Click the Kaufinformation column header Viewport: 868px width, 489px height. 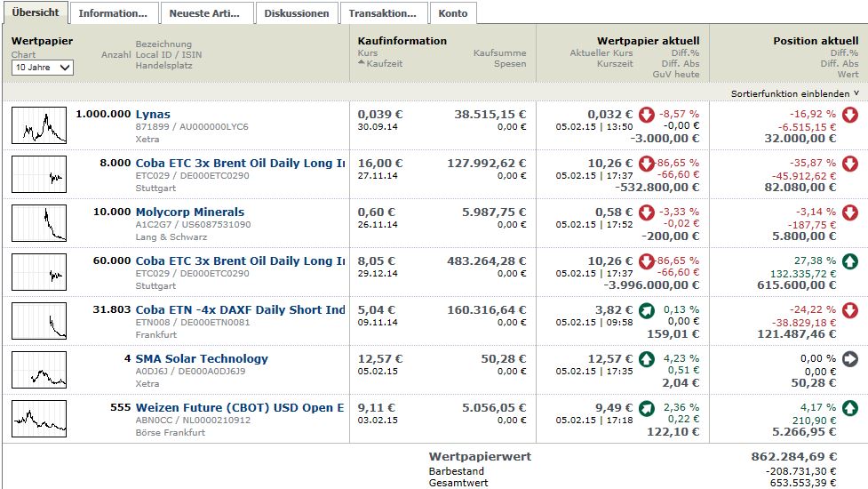click(x=402, y=41)
